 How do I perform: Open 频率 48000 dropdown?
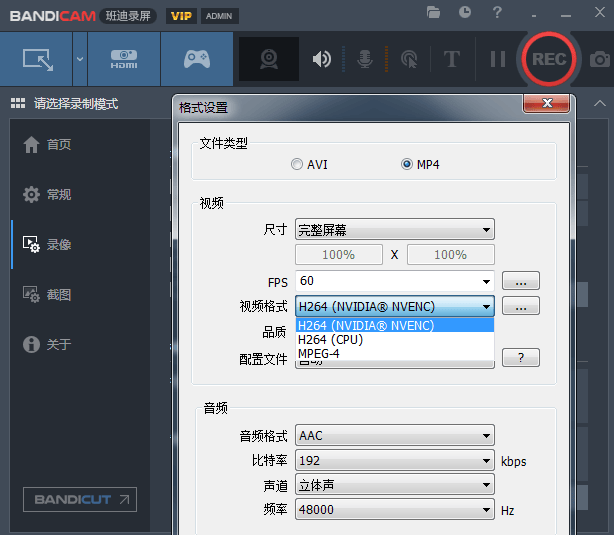[x=395, y=510]
